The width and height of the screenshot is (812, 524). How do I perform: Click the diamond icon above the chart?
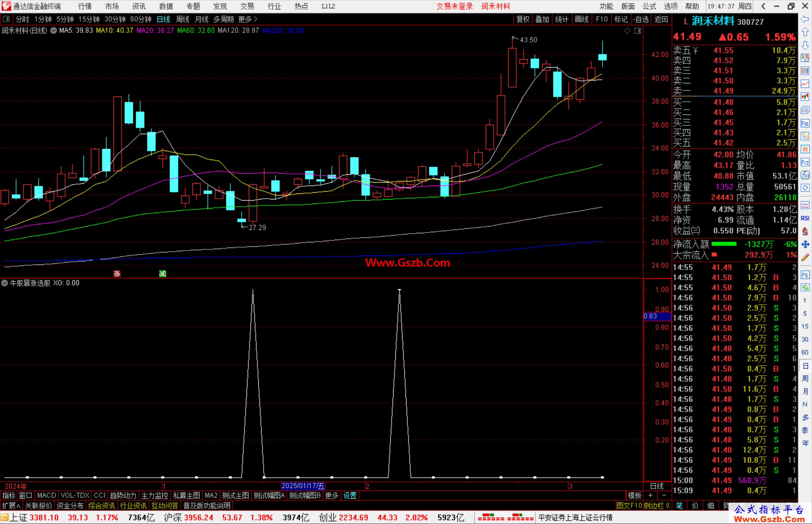[627, 31]
